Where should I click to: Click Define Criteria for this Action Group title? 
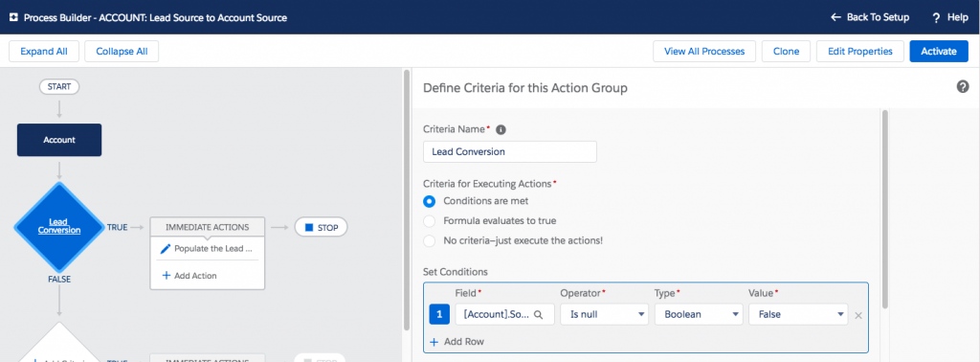point(525,88)
